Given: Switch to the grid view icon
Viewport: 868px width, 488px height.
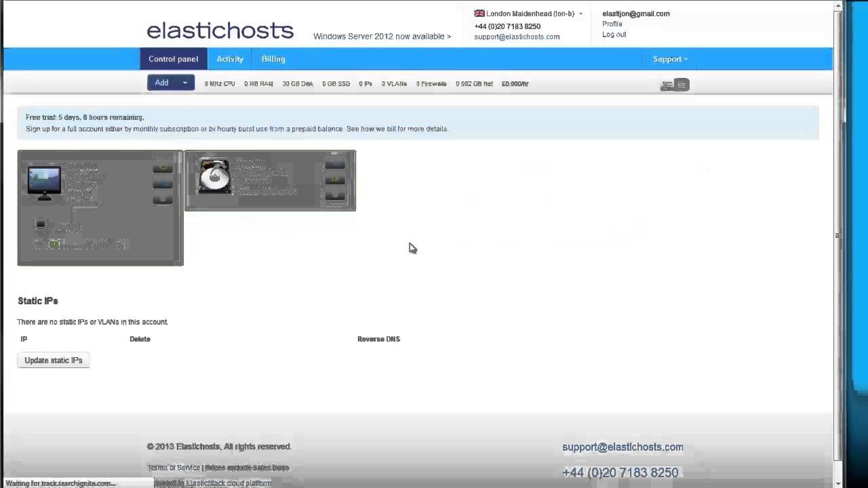Looking at the screenshot, I should [682, 85].
